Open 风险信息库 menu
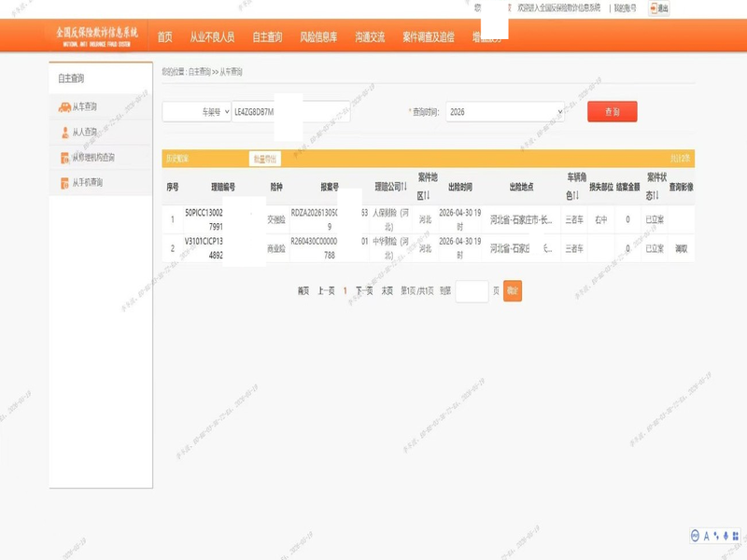Screen dimensions: 747x560 318,36
